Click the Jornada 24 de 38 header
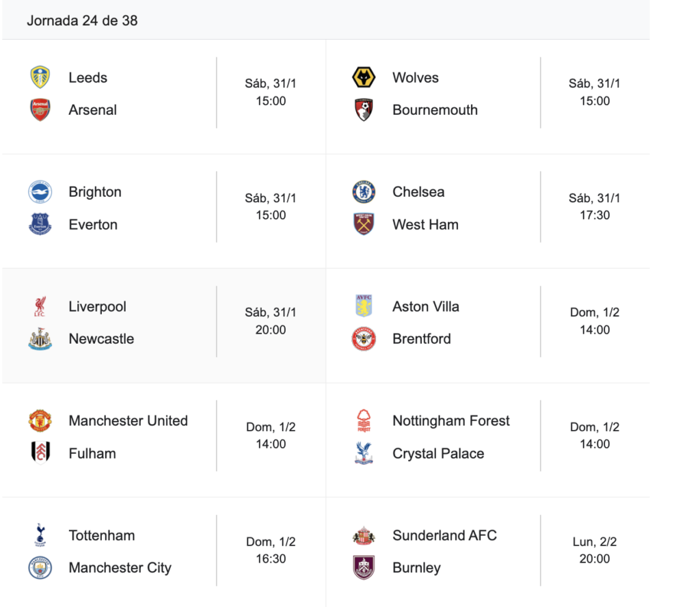The image size is (700, 607). (82, 21)
